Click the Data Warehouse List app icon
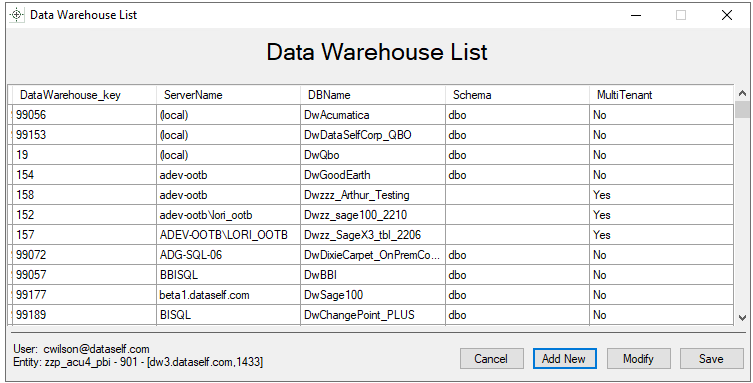 coord(16,15)
